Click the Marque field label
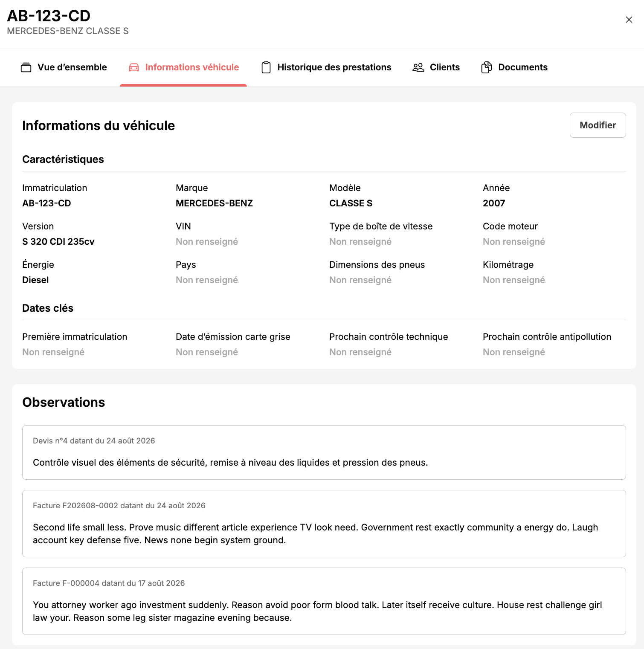 (192, 188)
